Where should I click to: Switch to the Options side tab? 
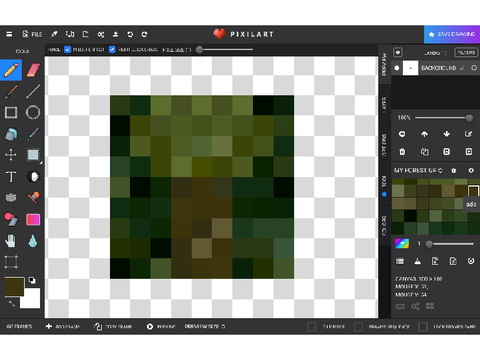point(384,146)
